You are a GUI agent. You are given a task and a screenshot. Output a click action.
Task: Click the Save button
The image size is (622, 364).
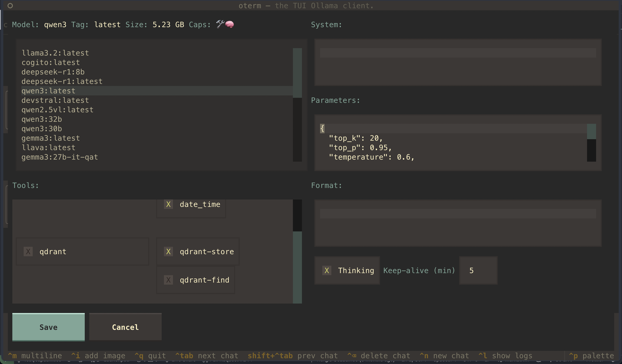[x=48, y=327]
